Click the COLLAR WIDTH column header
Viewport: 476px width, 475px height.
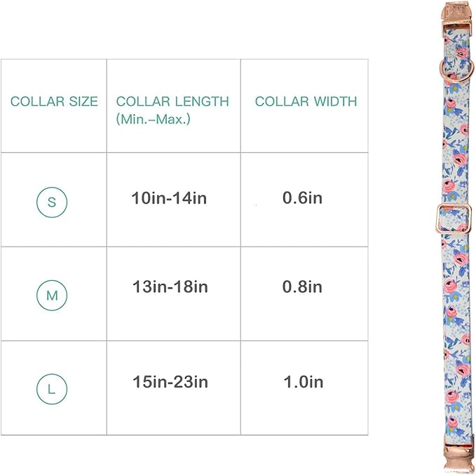click(306, 102)
